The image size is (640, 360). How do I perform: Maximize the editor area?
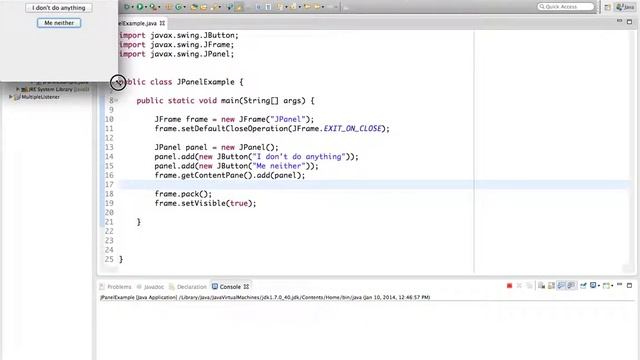pyautogui.click(x=629, y=21)
